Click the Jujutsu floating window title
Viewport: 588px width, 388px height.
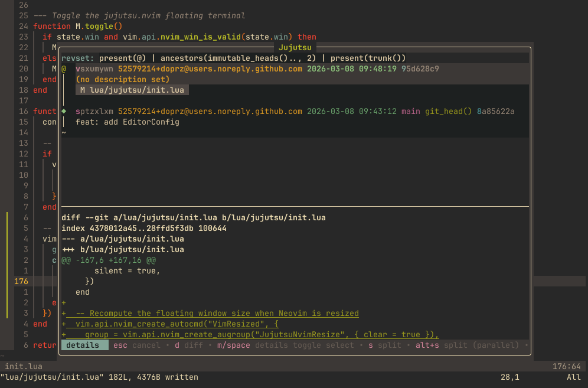coord(295,48)
